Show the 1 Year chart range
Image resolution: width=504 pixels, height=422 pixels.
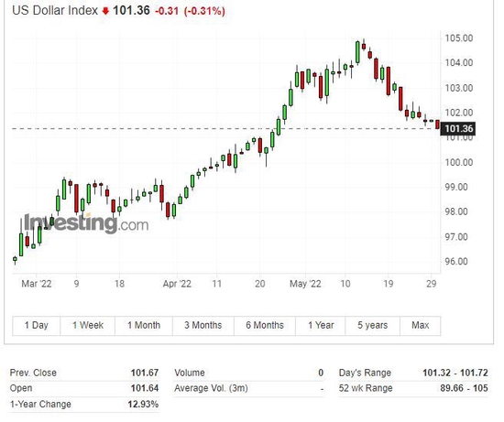coord(321,325)
